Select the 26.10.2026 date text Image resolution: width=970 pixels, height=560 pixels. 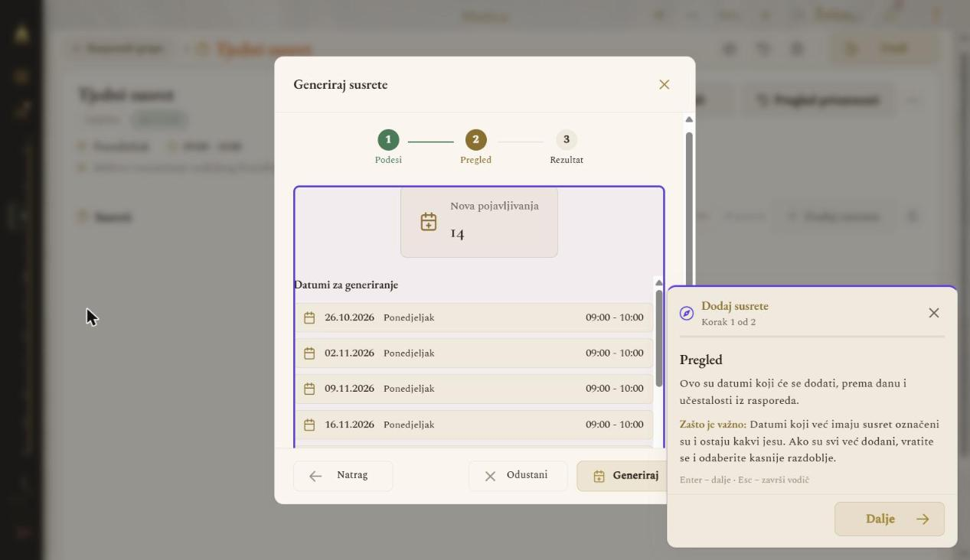(349, 317)
